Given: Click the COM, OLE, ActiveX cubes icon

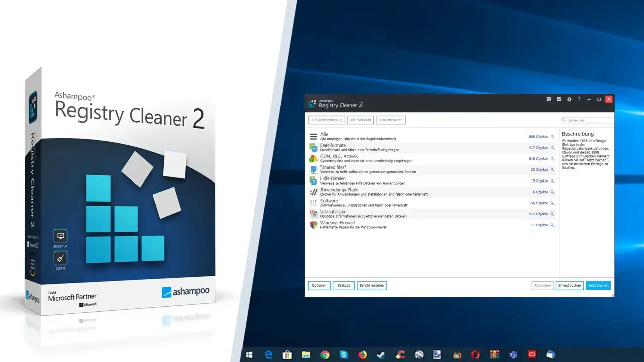Looking at the screenshot, I should coord(313,158).
